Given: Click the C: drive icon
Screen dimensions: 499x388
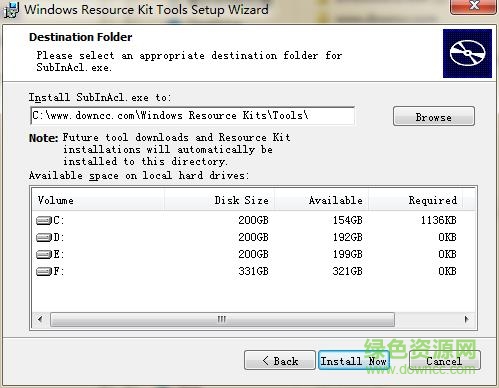Looking at the screenshot, I should (x=44, y=221).
